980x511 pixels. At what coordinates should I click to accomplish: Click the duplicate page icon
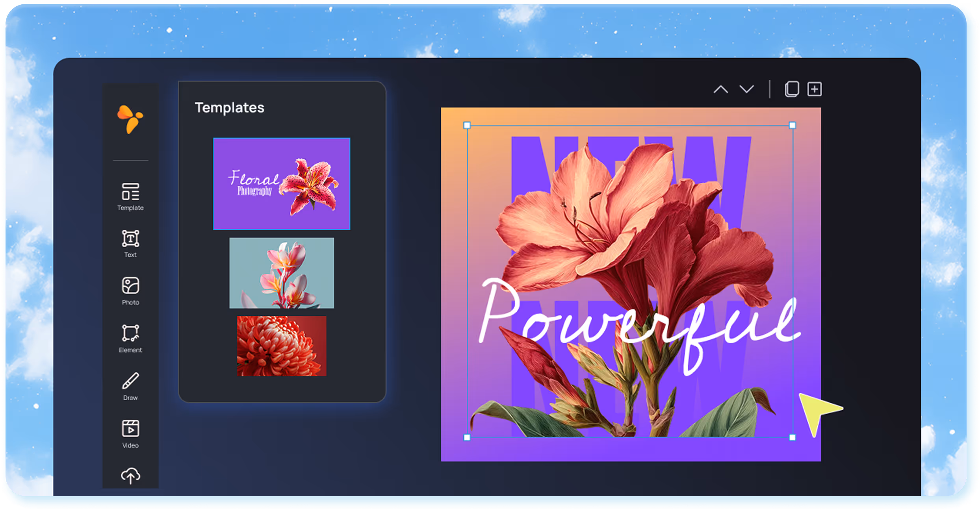792,89
